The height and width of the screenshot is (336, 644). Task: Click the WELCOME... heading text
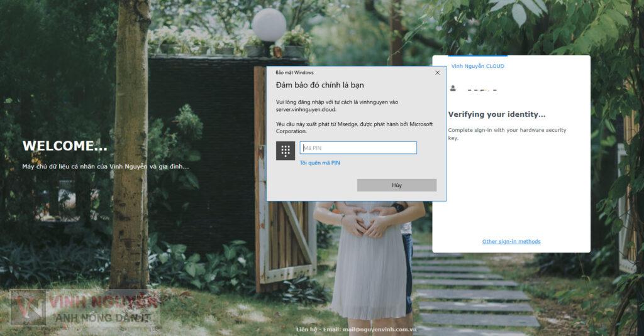pos(65,146)
